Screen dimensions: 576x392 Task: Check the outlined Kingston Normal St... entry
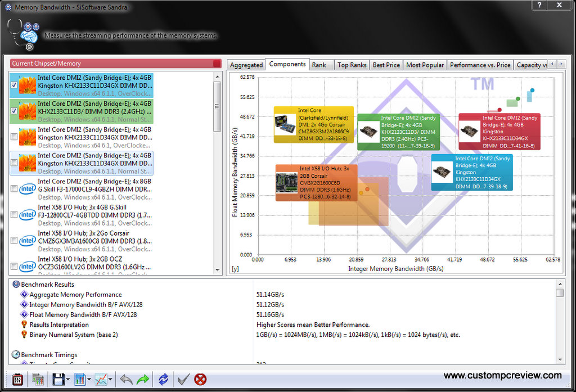[x=14, y=163]
